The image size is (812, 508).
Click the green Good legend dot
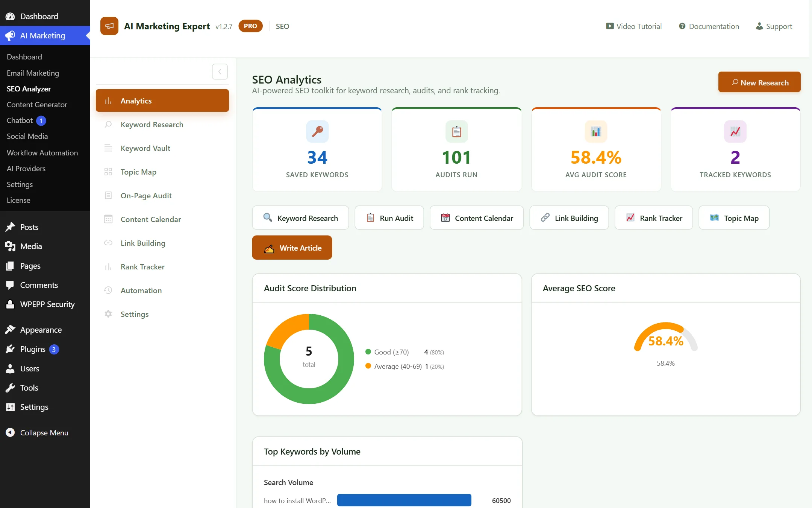pos(368,351)
